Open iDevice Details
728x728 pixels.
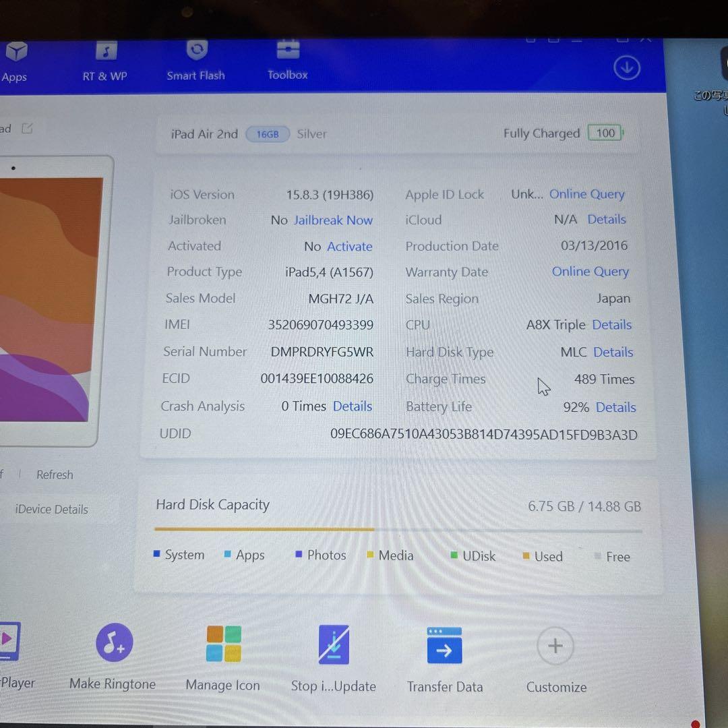click(51, 510)
